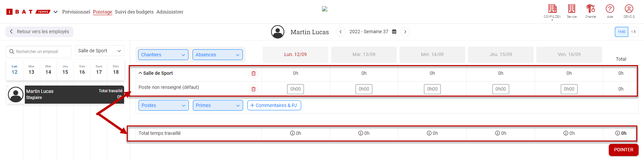
Task: Expand the Absences dropdown
Action: (x=217, y=55)
